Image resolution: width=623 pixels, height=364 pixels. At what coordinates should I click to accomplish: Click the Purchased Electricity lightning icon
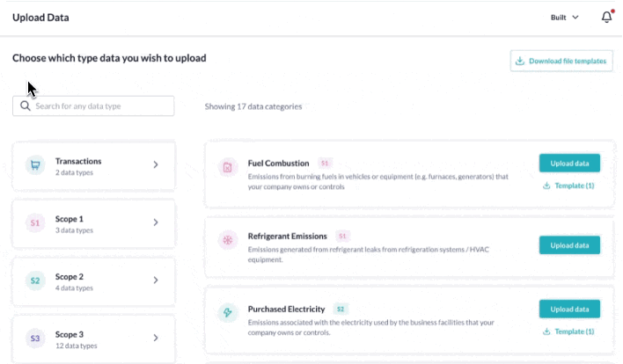tap(228, 313)
